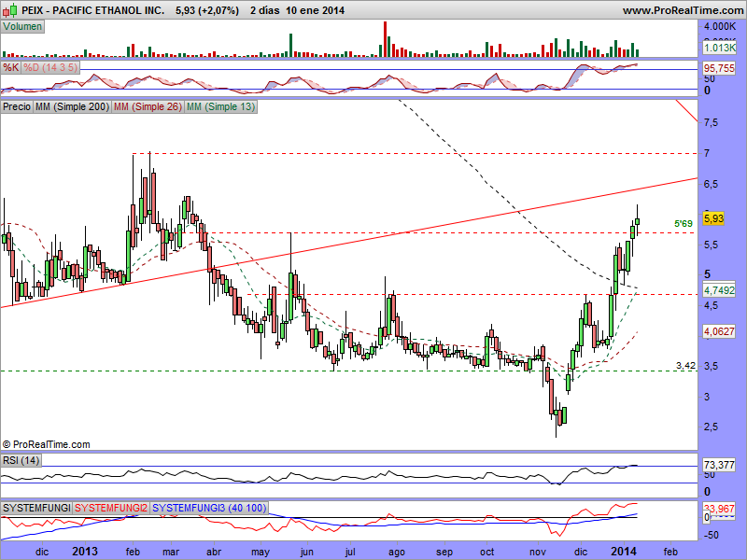Click the RSI value 73,377
Screen dimensions: 747x560
719,464
